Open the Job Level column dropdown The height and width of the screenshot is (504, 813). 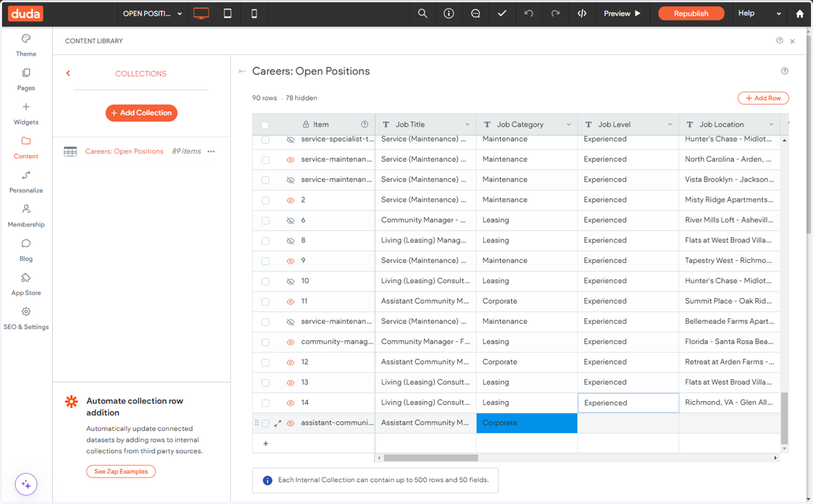click(x=670, y=125)
